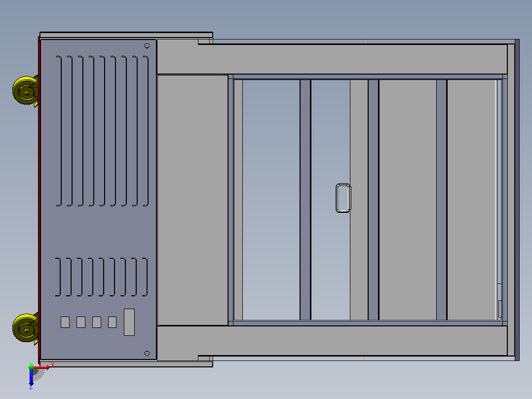The width and height of the screenshot is (532, 399).
Task: Select the leftmost square cutout on the vented panel
Action: 65,322
